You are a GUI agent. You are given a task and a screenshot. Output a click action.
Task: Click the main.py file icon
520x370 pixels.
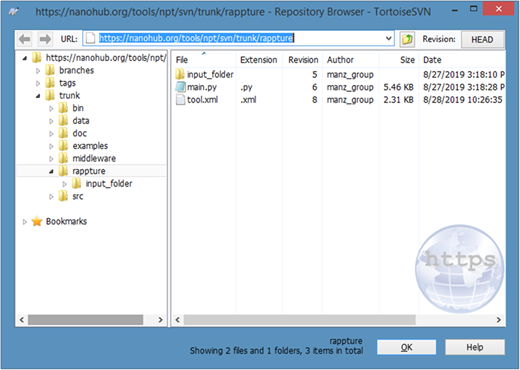180,87
